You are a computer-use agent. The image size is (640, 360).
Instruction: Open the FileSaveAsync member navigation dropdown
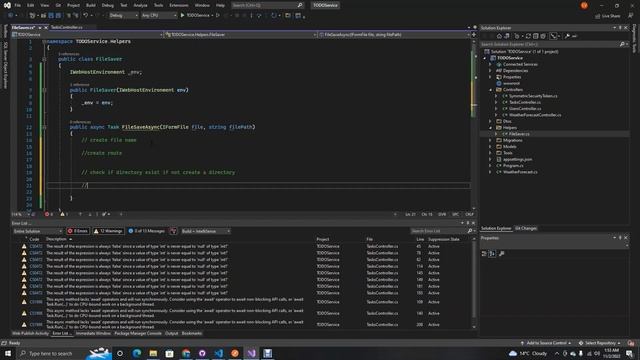pyautogui.click(x=394, y=35)
